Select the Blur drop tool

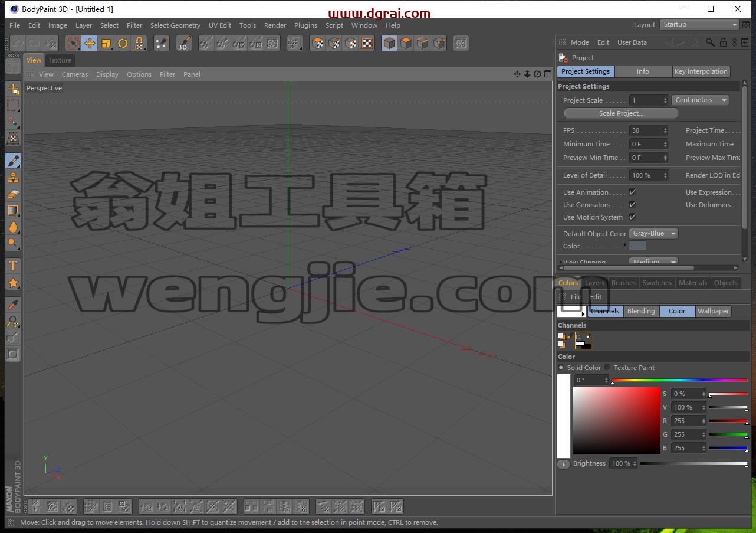[x=13, y=227]
